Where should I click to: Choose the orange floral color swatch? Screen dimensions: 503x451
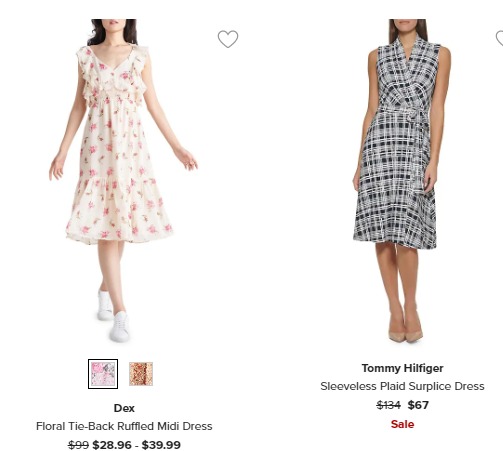(141, 374)
